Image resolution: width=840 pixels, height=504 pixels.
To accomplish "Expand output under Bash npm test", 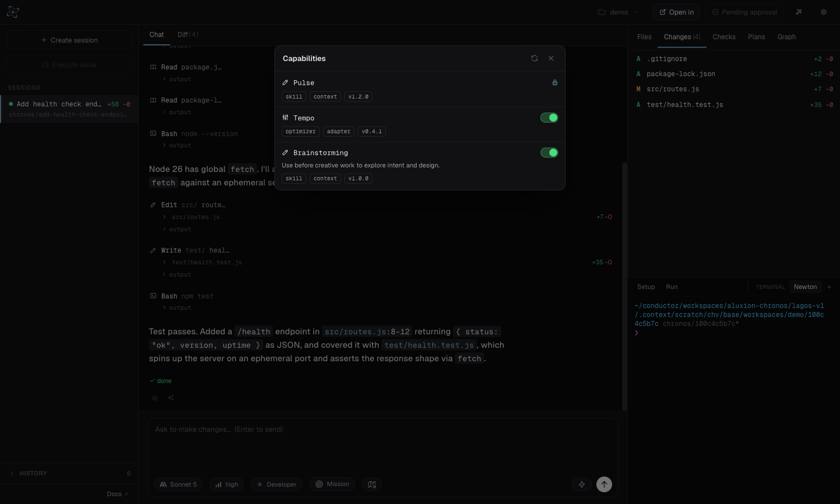I will point(177,308).
